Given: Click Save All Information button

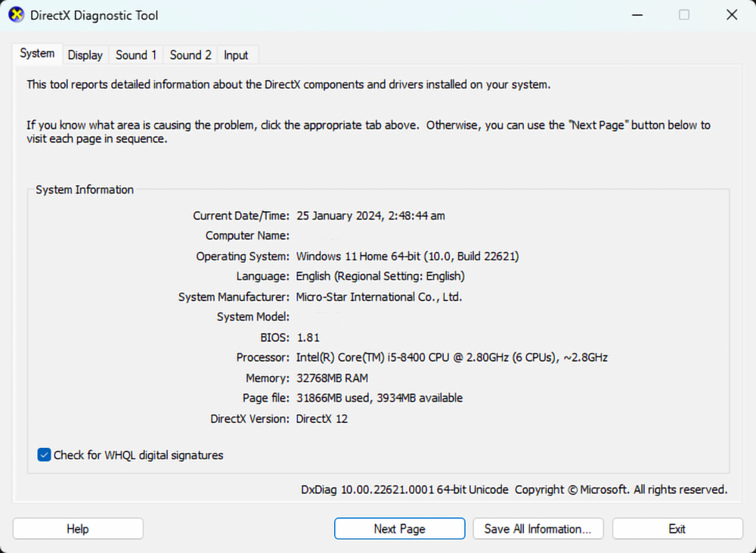Looking at the screenshot, I should click(x=538, y=529).
